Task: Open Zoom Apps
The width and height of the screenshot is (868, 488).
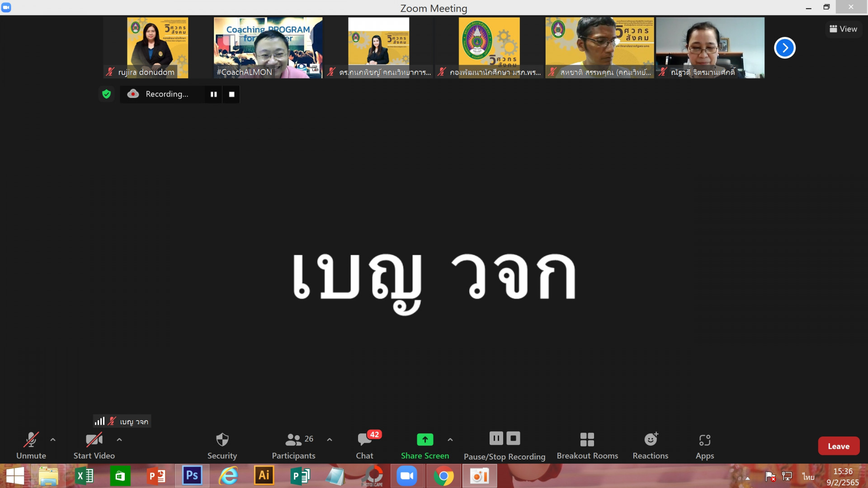Action: (705, 446)
